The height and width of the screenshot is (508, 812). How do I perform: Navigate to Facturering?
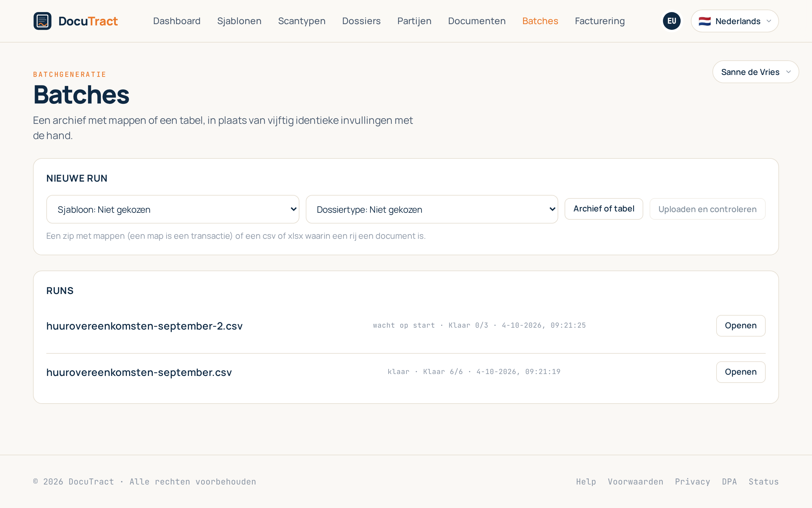point(599,21)
